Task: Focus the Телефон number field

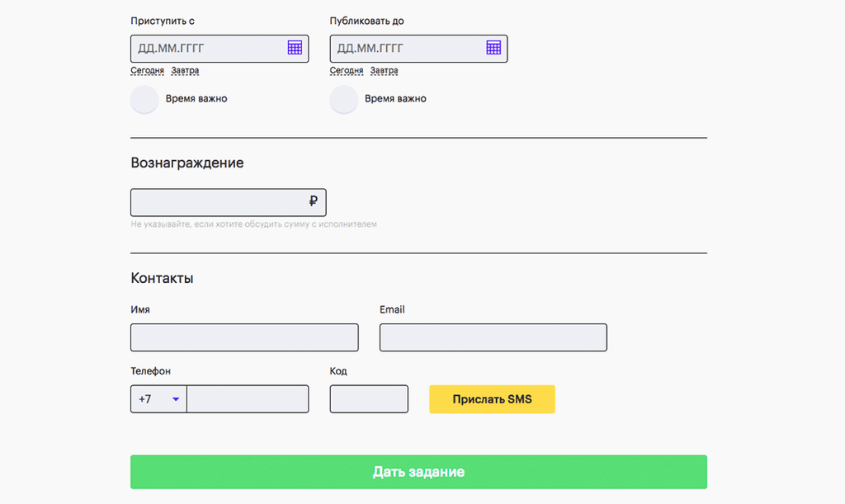Action: (248, 399)
